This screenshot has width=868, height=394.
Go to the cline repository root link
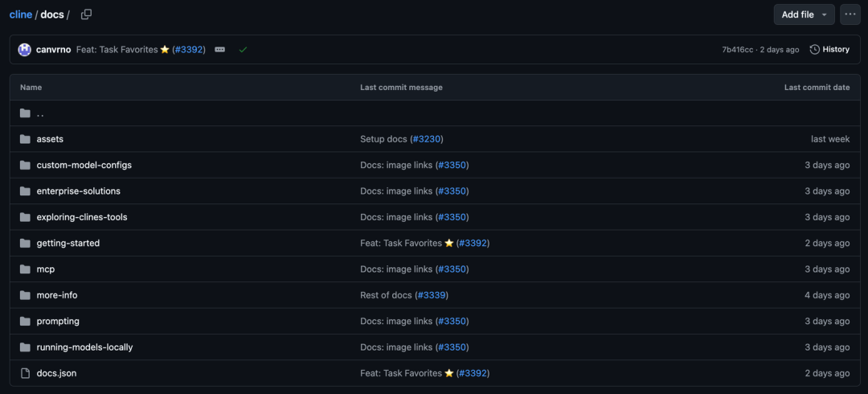point(20,14)
